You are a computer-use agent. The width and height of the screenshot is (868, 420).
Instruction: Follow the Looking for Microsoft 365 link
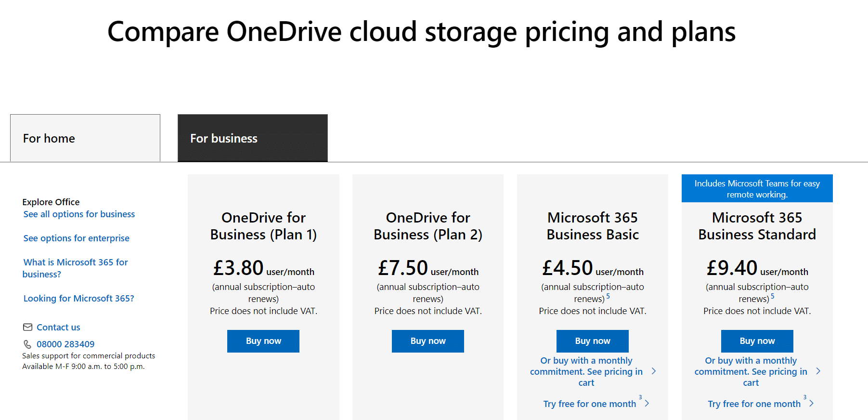coord(78,298)
